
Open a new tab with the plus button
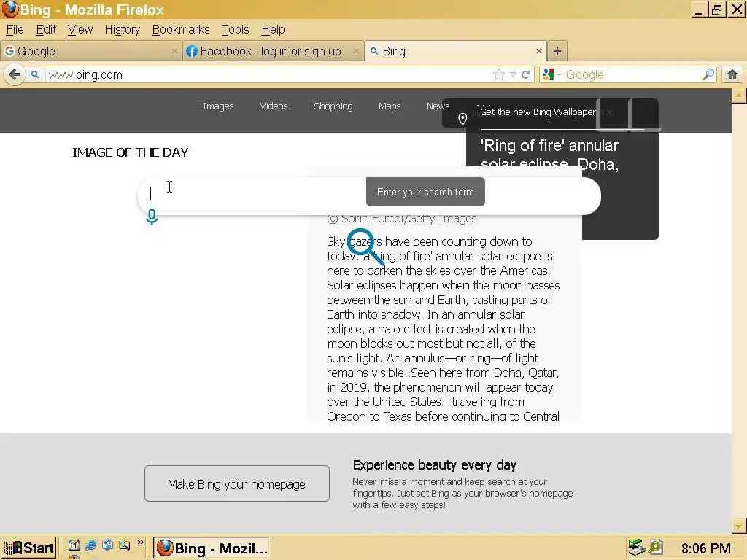click(x=557, y=51)
